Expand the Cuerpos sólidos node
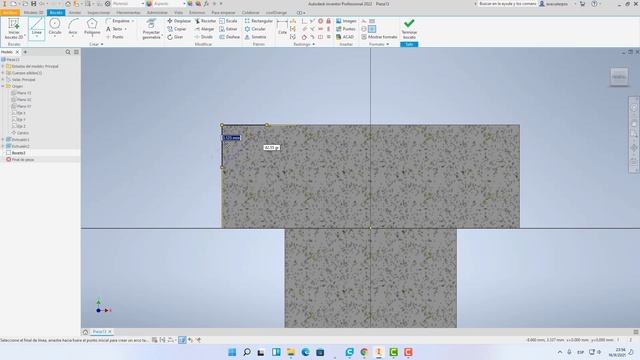This screenshot has width=640, height=360. (x=3, y=73)
